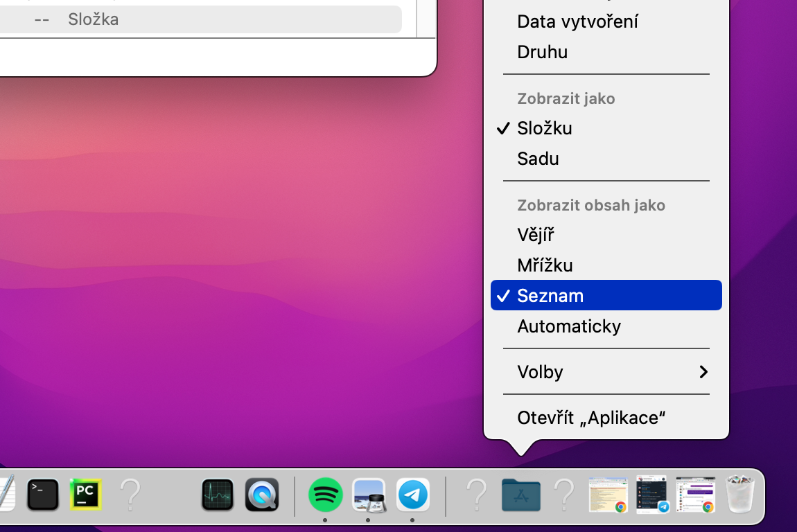The width and height of the screenshot is (797, 532).
Task: Show contents as Vějíř
Action: click(x=606, y=235)
